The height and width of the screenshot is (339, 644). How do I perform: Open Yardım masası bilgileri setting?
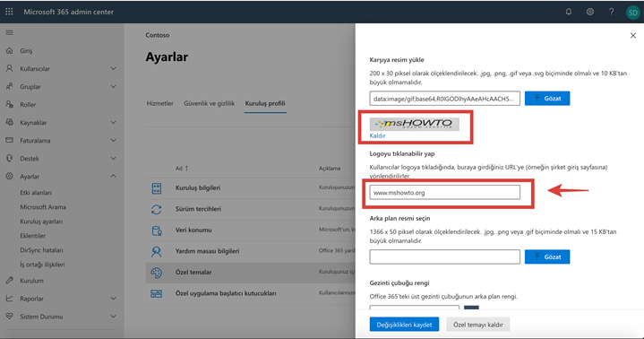208,250
